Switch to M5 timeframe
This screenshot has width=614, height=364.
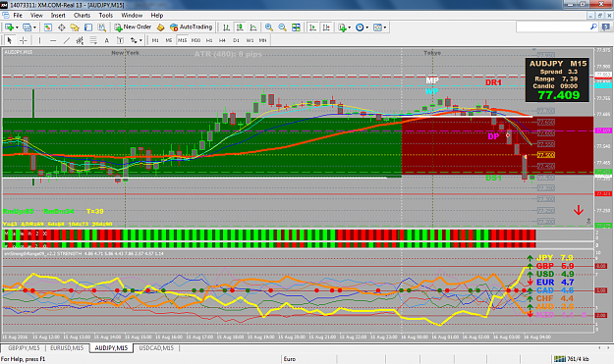(168, 40)
